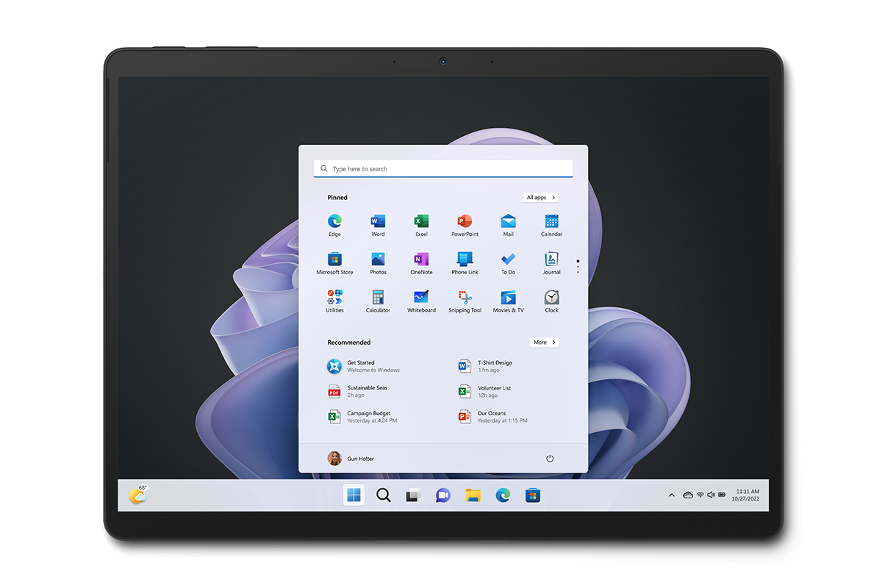Open File Explorer from the taskbar
This screenshot has height=588, width=882.
click(x=473, y=495)
